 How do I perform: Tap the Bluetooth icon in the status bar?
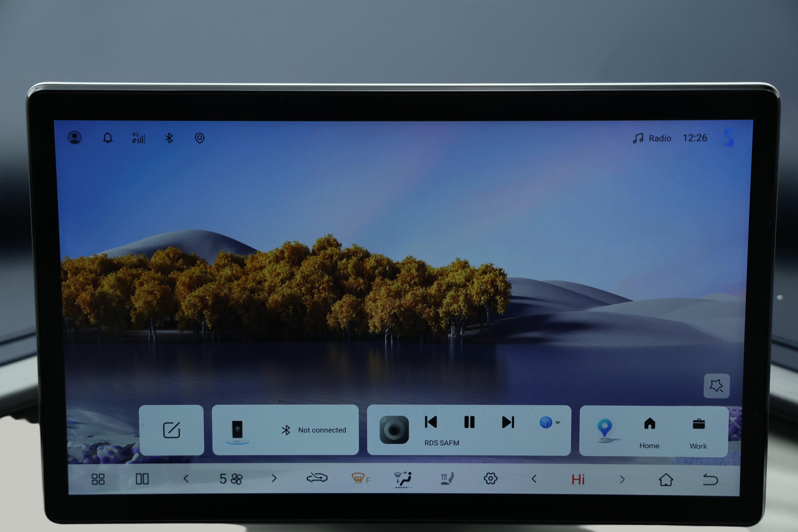point(169,138)
